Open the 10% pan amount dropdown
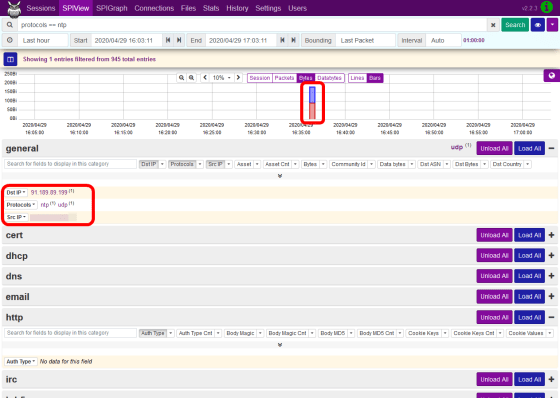Screen dimensions: 560x398 tap(221, 78)
